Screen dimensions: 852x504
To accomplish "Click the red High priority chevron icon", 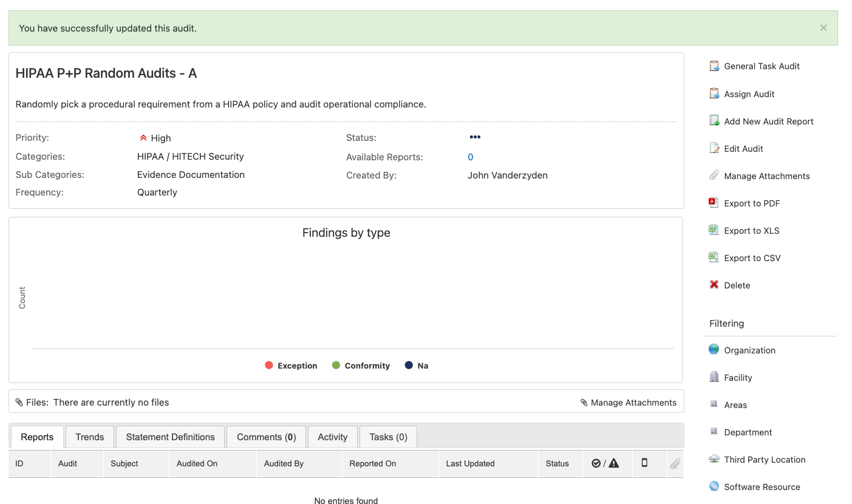I will [143, 138].
